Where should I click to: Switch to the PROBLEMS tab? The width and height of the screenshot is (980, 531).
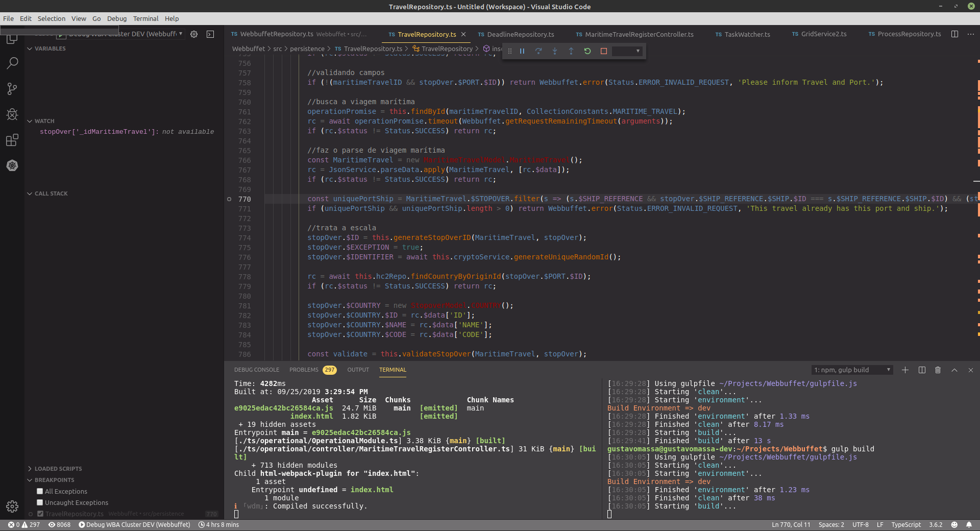pyautogui.click(x=304, y=370)
